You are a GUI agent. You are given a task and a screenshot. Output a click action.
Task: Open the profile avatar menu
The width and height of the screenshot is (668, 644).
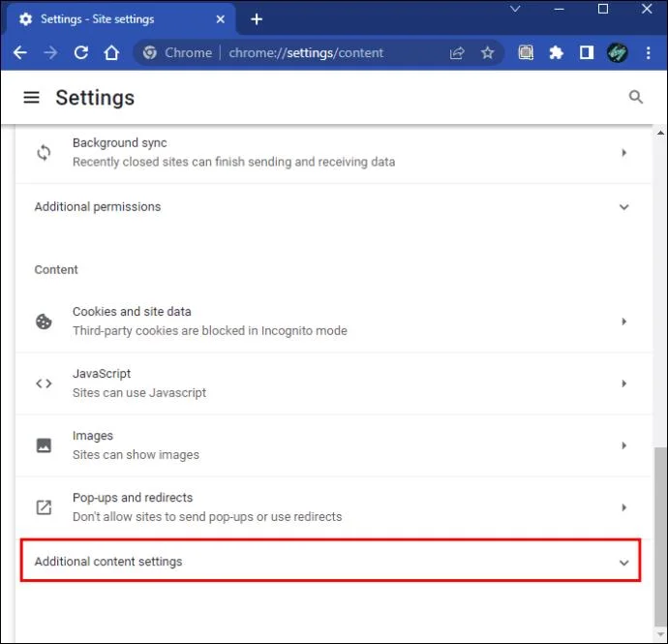click(x=617, y=53)
